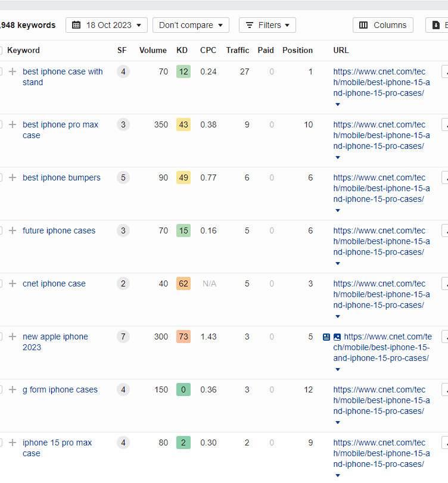Click plus icon for 'best iphone bumpers'
The height and width of the screenshot is (483, 448).
click(x=13, y=177)
